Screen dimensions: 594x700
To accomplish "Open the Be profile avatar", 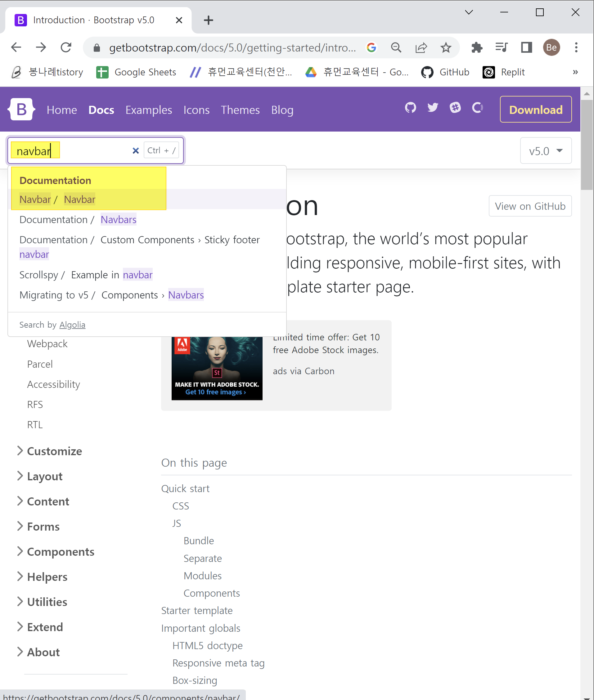I will (551, 47).
